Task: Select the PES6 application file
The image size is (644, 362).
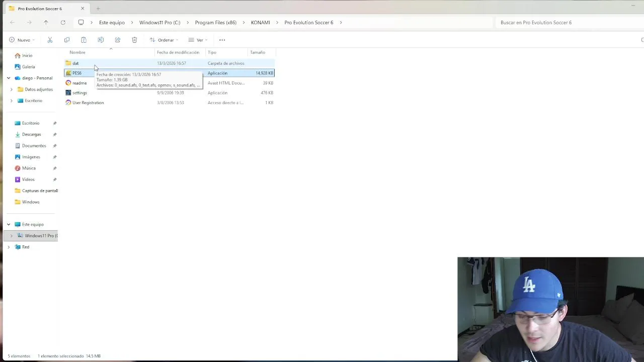Action: click(x=170, y=73)
